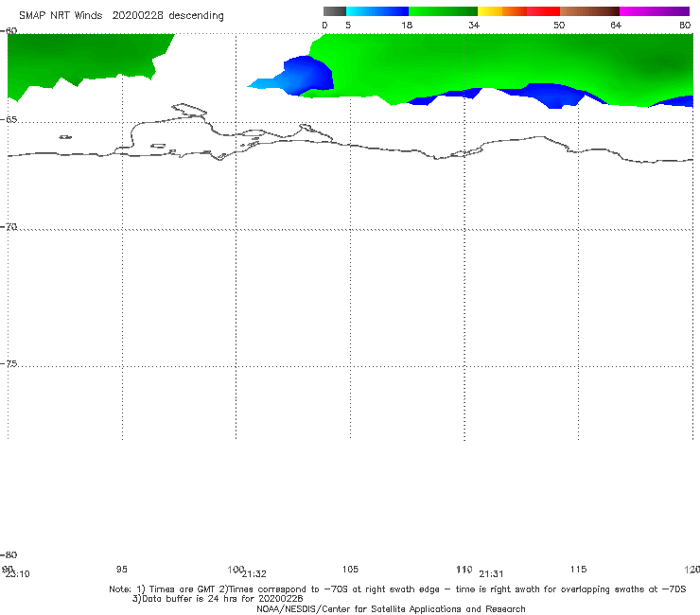This screenshot has width=700, height=615.
Task: Click the '18' label under the color bar
Action: [407, 25]
